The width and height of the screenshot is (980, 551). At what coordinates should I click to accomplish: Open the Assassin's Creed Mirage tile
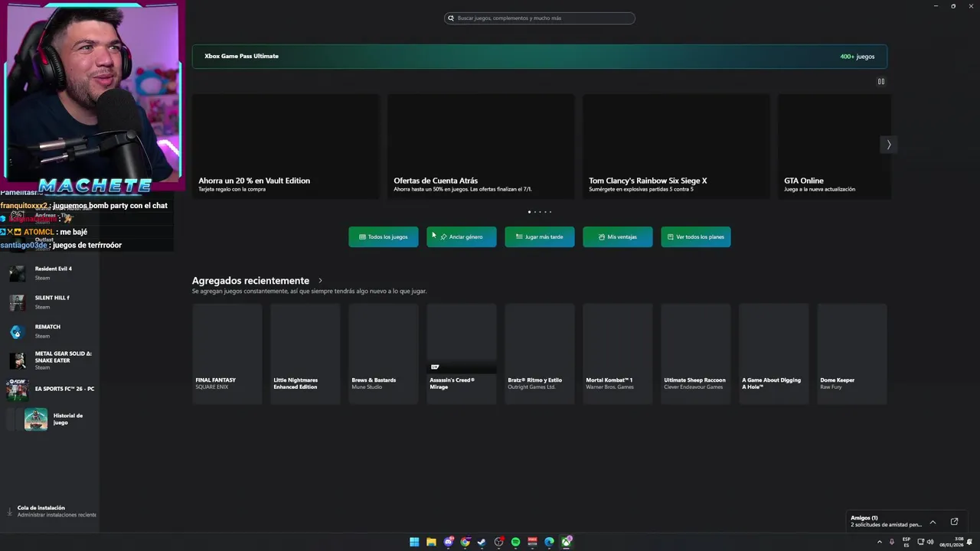(462, 354)
